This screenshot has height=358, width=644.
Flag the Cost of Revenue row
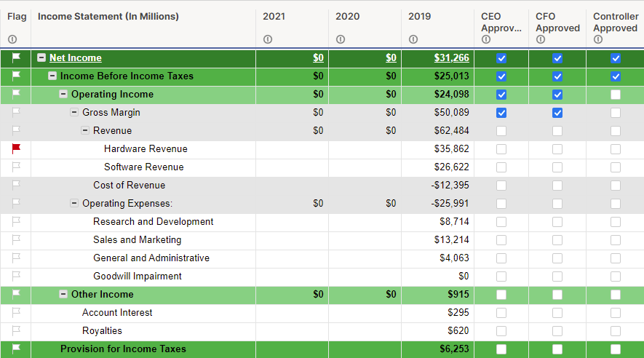16,185
